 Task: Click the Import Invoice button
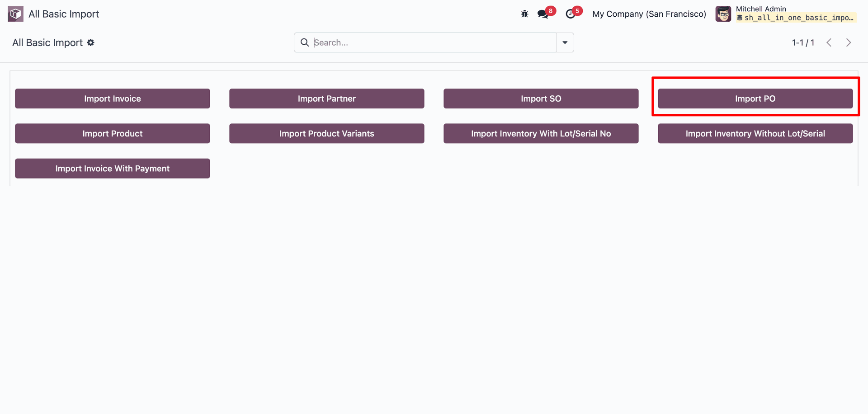[x=113, y=99]
